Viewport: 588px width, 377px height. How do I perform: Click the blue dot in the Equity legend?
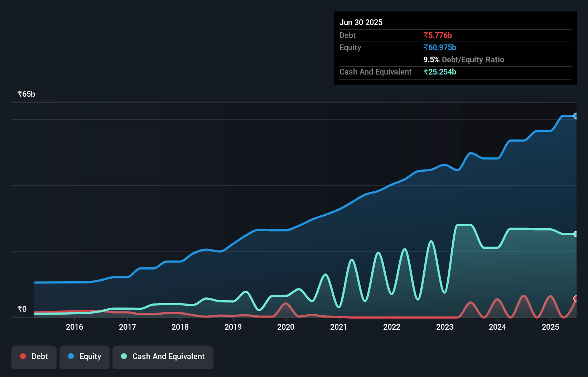[71, 356]
